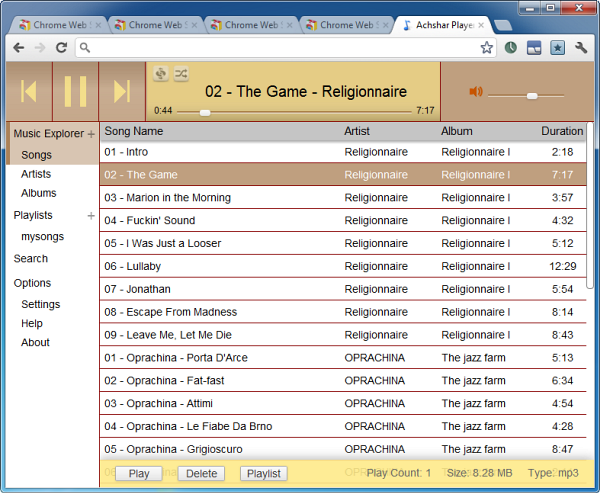Skip to the previous track
The width and height of the screenshot is (600, 493).
[29, 91]
